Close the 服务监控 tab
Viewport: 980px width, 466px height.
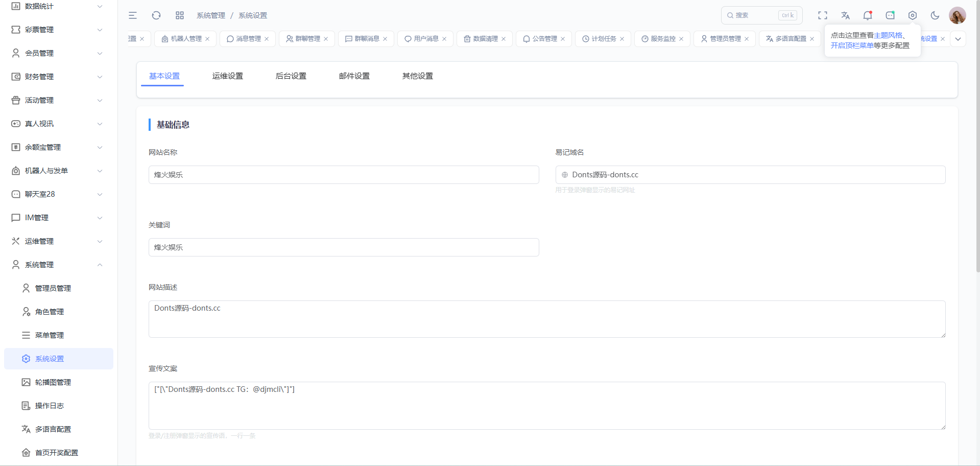(x=681, y=39)
